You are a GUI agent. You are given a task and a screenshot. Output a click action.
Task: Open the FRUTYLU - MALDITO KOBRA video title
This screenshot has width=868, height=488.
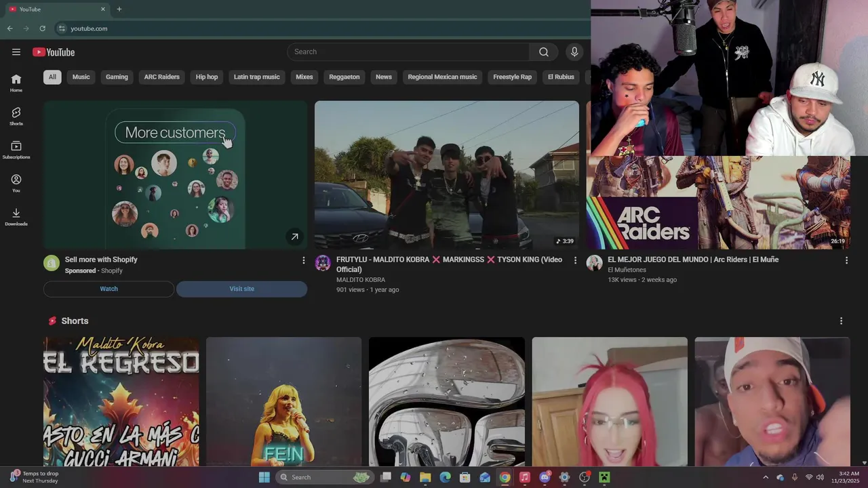click(449, 264)
